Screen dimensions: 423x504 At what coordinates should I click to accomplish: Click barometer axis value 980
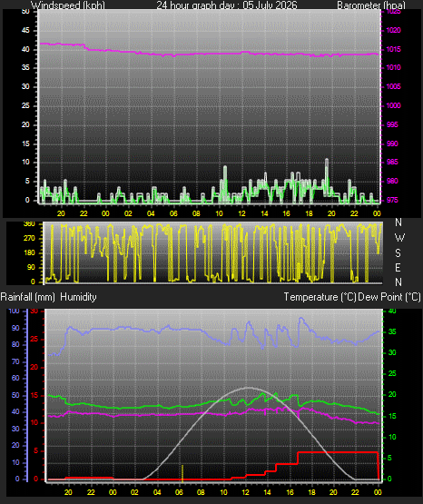coord(392,181)
